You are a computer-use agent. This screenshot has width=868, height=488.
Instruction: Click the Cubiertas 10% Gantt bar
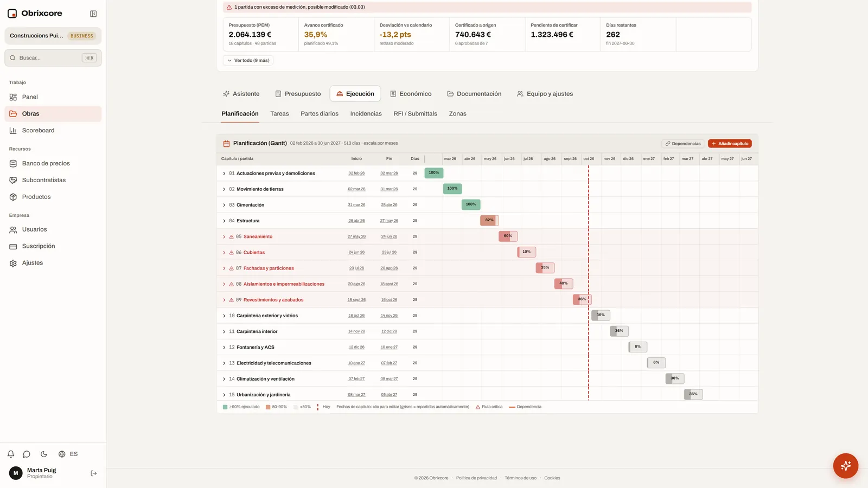point(527,252)
